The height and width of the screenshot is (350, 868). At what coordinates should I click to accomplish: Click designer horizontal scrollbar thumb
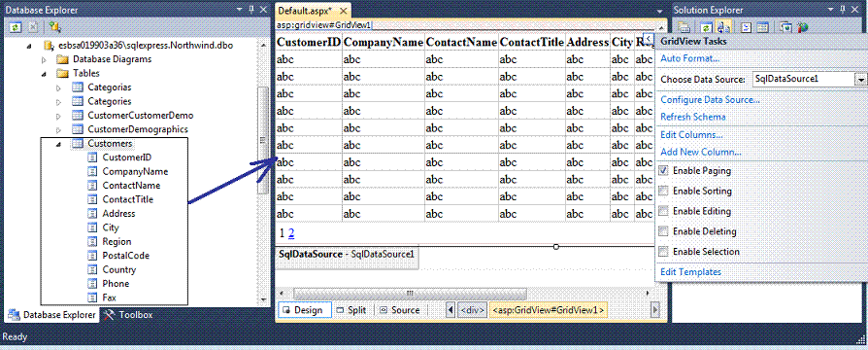[x=410, y=293]
